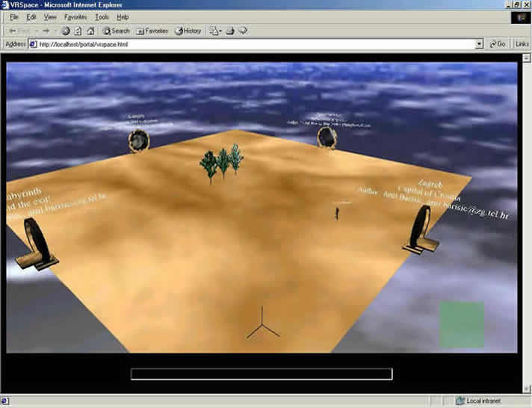The image size is (532, 408).
Task: Show the History pane
Action: click(188, 31)
